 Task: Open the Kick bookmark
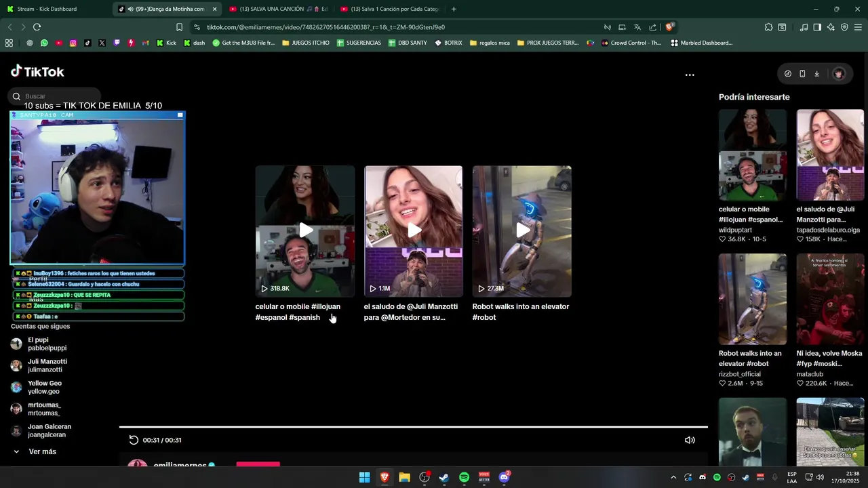(x=166, y=43)
